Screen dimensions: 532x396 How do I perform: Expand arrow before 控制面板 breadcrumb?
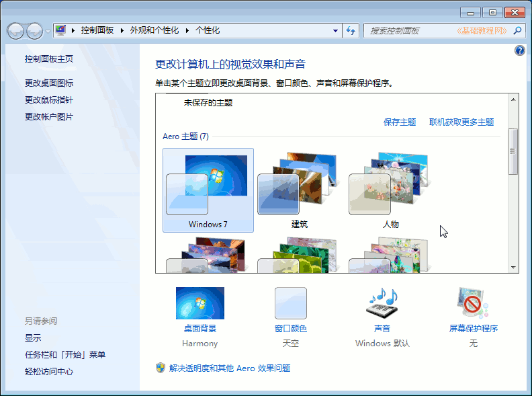[73, 30]
